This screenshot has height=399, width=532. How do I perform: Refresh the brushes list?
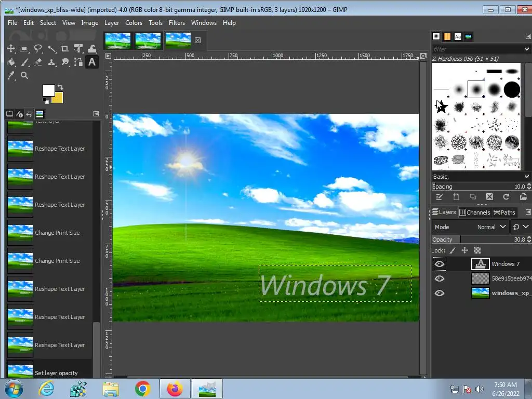tap(506, 197)
